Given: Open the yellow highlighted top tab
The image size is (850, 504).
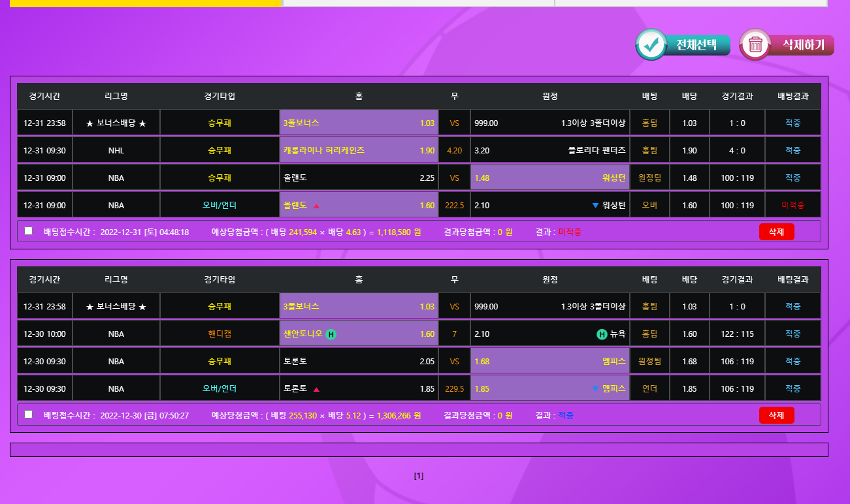Looking at the screenshot, I should pyautogui.click(x=145, y=3).
